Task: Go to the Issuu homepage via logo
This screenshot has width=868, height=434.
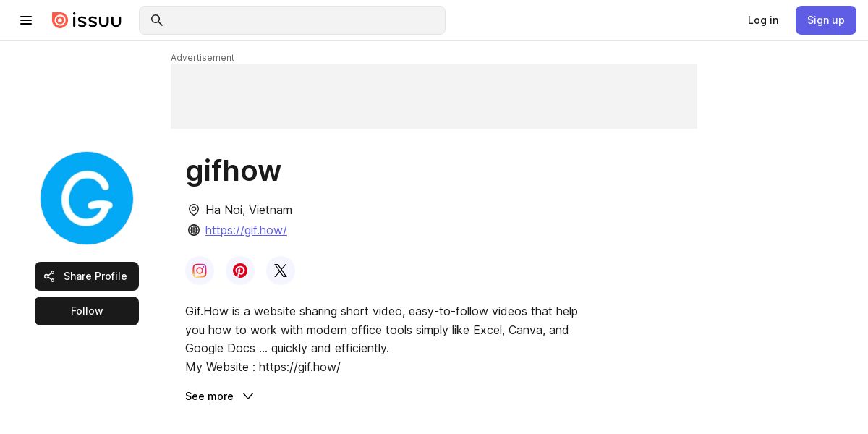Action: click(x=86, y=20)
